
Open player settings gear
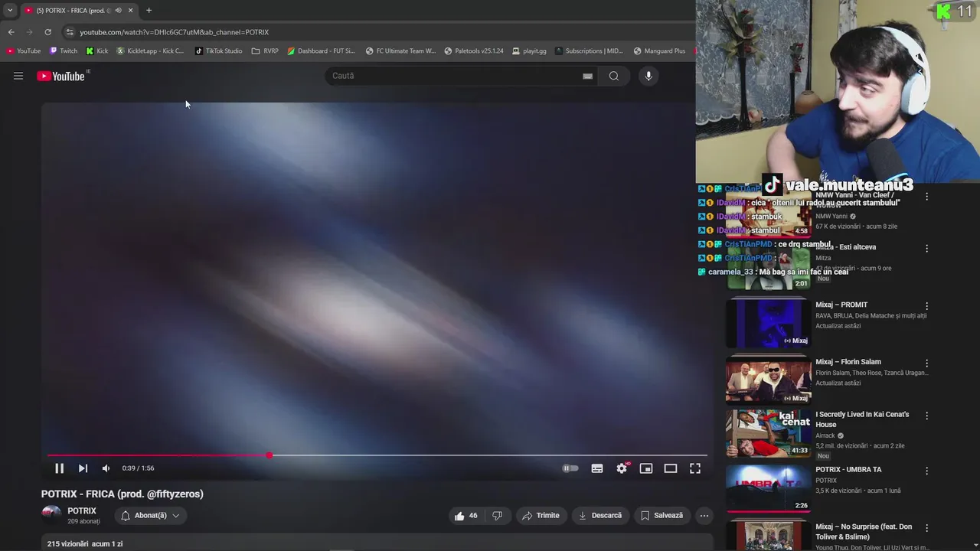pyautogui.click(x=622, y=468)
